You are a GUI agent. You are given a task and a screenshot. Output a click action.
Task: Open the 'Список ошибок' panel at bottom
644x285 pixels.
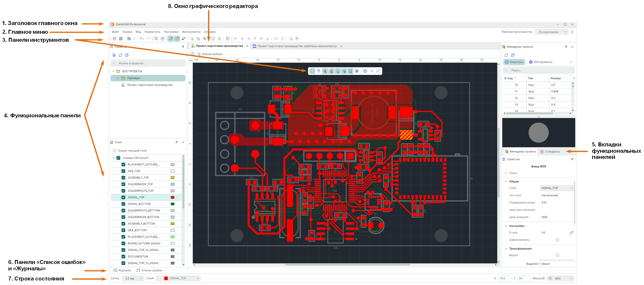(x=149, y=270)
